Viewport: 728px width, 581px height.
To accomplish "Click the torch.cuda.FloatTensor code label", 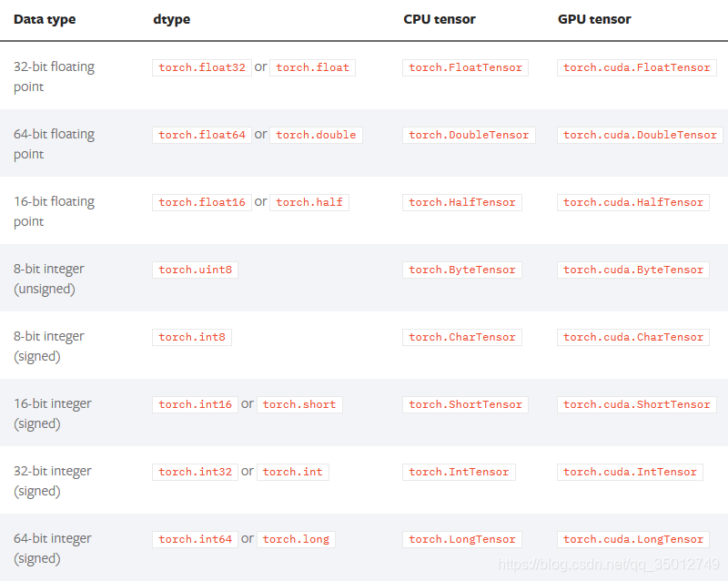I will 636,68.
